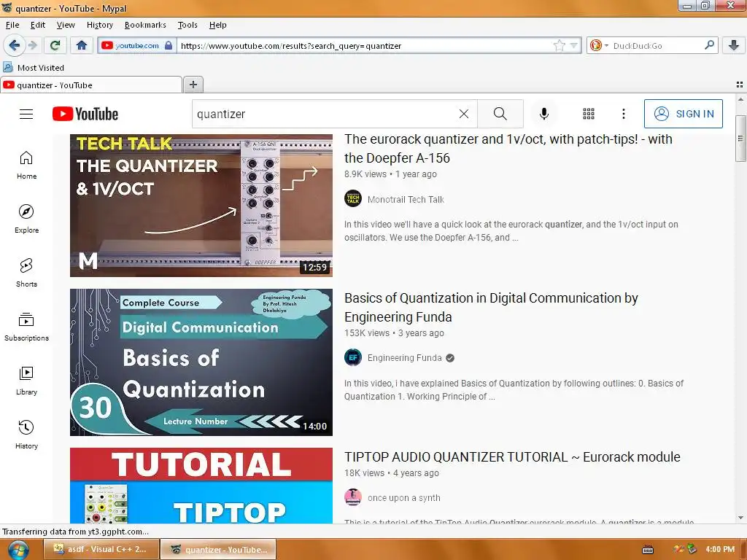Click the magnifier search button
Viewport: 747px width, 560px height.
[500, 114]
